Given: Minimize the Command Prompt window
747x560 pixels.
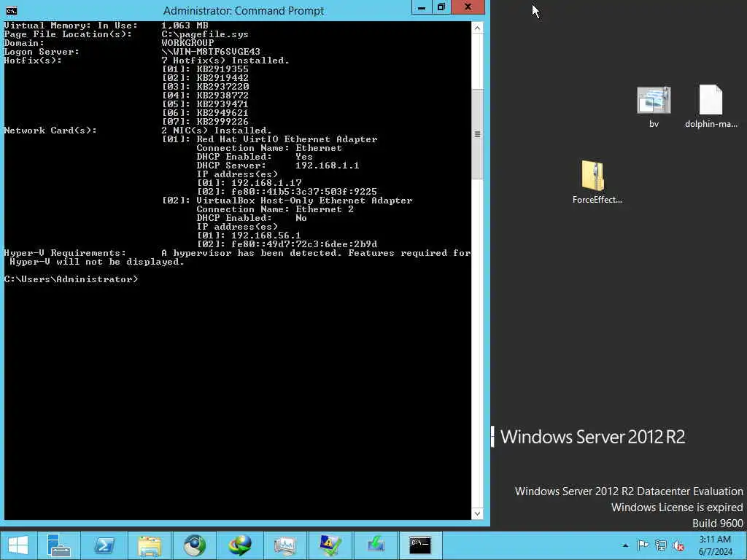Looking at the screenshot, I should 422,7.
